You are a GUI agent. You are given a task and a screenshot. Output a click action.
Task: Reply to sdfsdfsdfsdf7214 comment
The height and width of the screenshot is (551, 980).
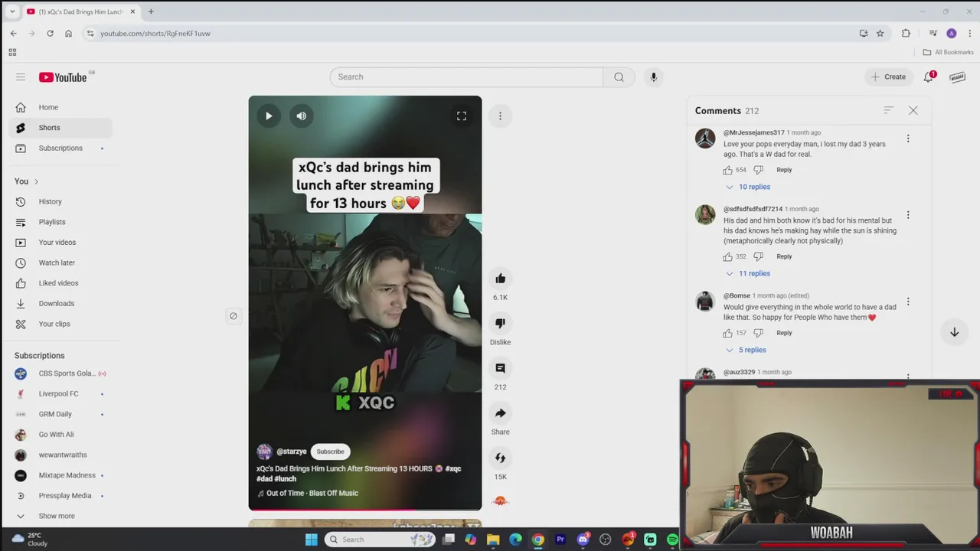click(x=784, y=256)
